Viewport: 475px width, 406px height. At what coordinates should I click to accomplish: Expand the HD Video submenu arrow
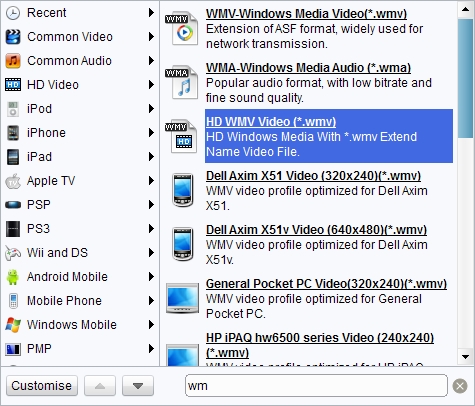click(x=151, y=85)
